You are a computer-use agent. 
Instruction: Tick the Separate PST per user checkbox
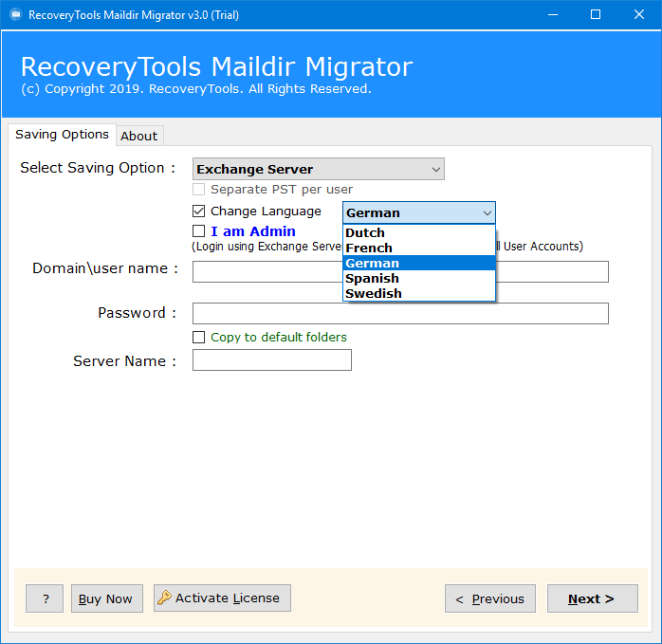point(198,189)
